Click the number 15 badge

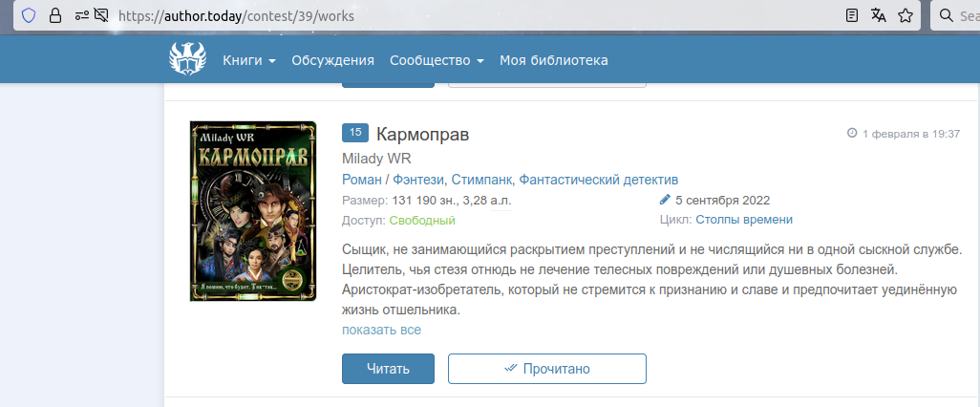(355, 133)
